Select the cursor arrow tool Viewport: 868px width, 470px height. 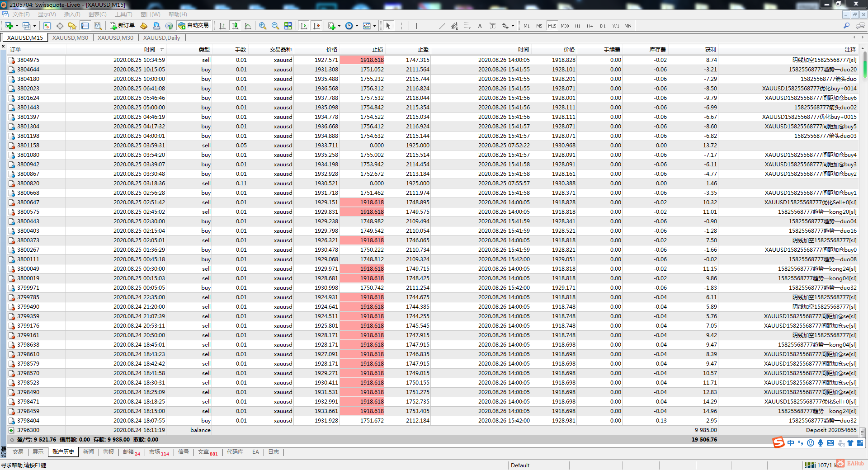tap(388, 26)
